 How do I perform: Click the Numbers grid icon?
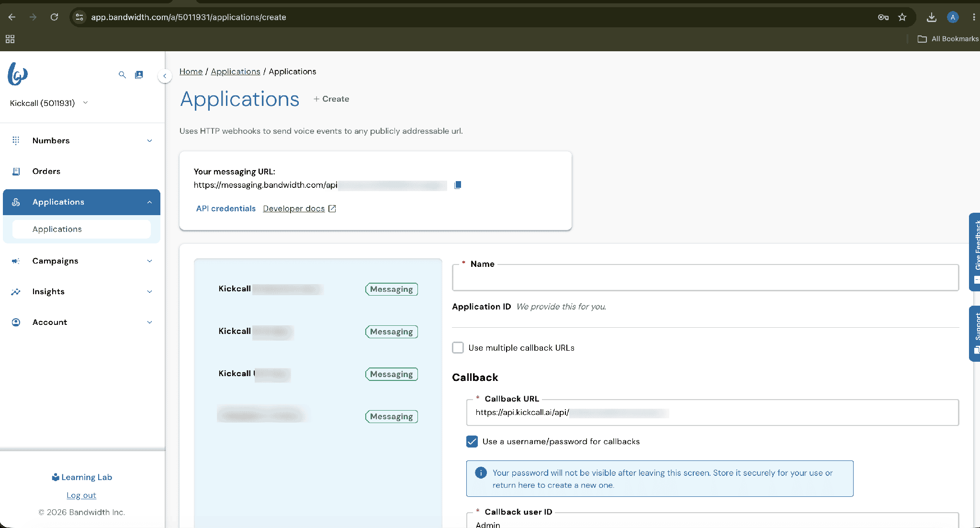(16, 140)
